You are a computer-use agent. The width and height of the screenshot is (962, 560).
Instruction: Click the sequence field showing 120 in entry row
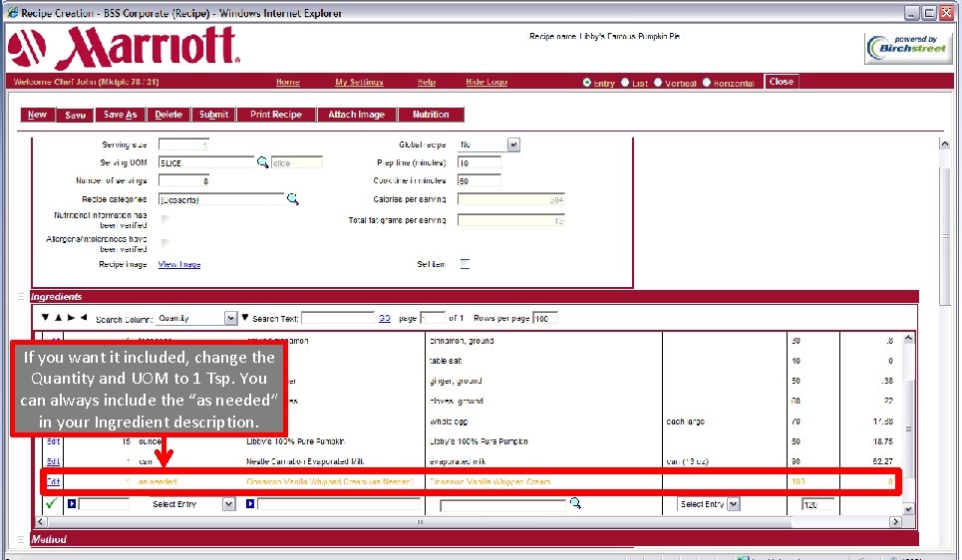coord(817,504)
